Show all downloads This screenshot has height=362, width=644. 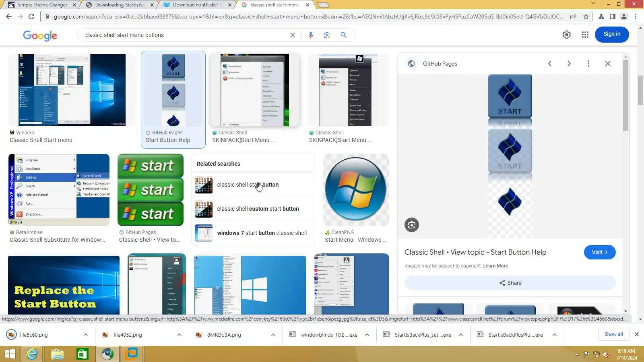613,334
